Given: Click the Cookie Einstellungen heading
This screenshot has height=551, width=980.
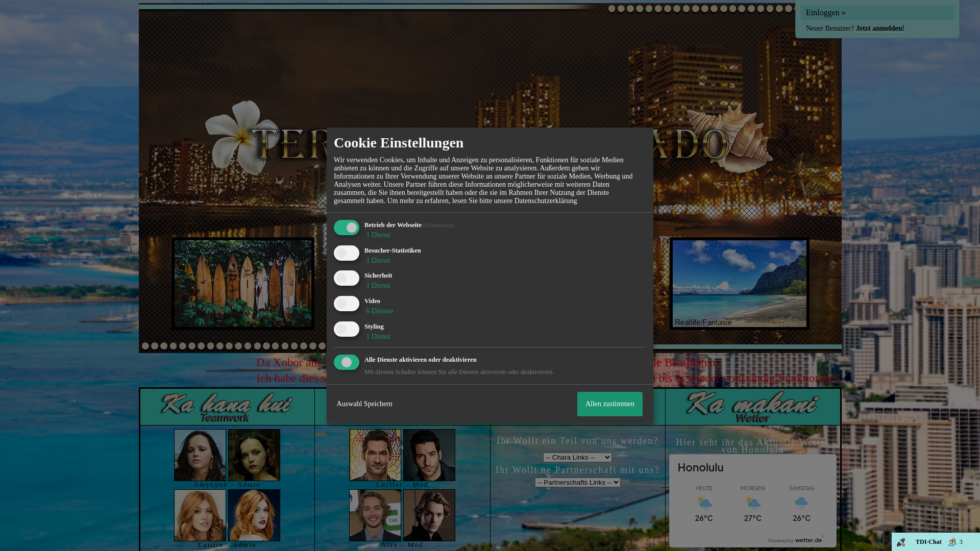Looking at the screenshot, I should (399, 143).
